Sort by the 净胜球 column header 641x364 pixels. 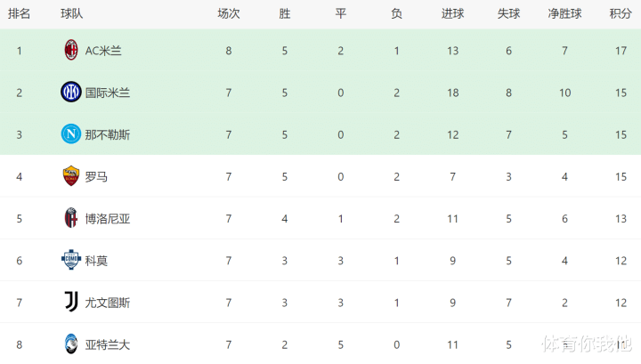pyautogui.click(x=563, y=13)
